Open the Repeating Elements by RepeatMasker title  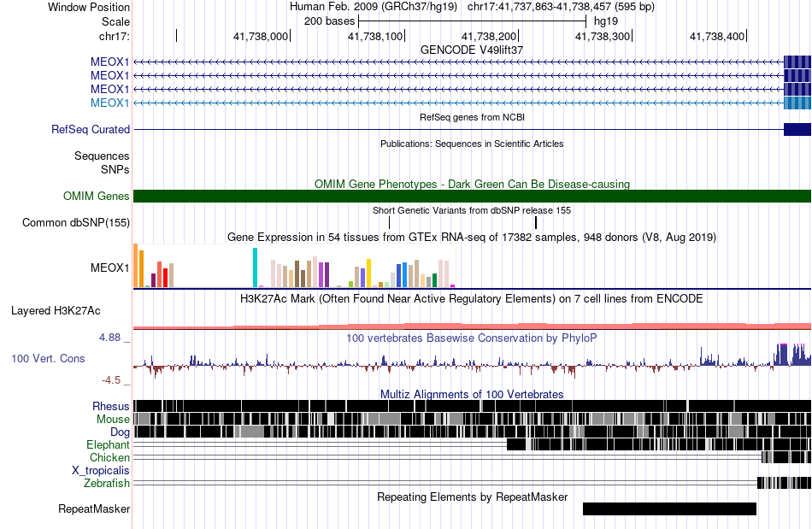pyautogui.click(x=472, y=497)
